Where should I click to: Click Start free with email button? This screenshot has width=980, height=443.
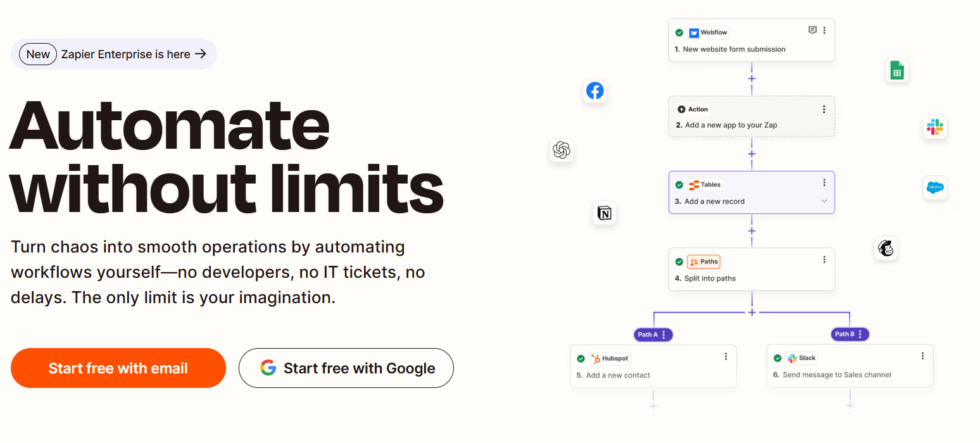click(118, 368)
